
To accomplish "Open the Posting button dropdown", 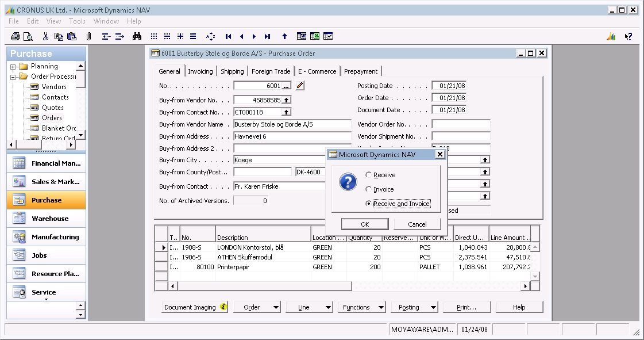I will coord(414,307).
